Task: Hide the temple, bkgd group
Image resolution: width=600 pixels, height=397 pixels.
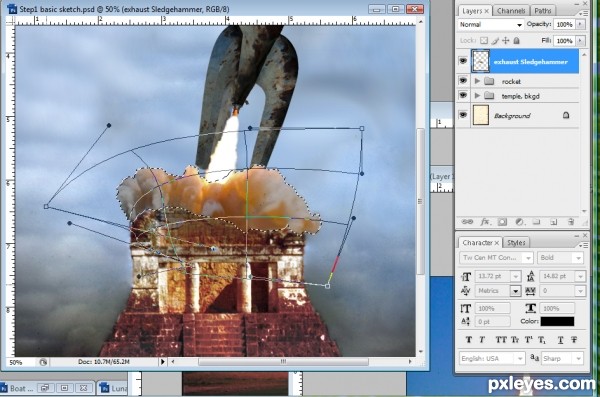Action: (463, 95)
